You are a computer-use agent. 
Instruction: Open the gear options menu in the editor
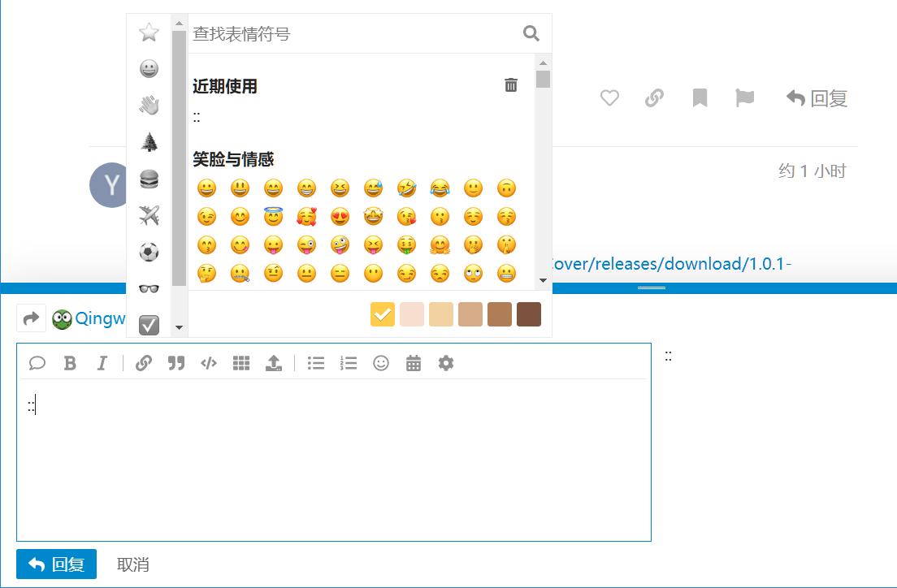click(445, 363)
